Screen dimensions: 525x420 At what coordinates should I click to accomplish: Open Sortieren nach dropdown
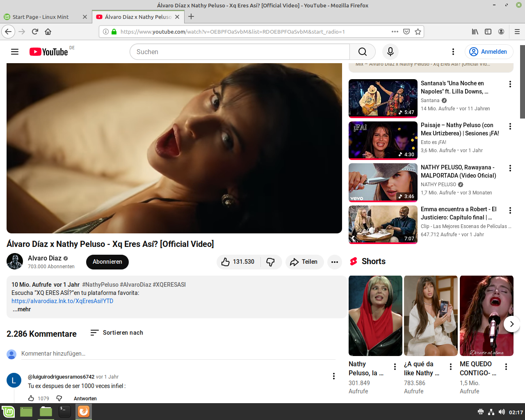(x=117, y=333)
